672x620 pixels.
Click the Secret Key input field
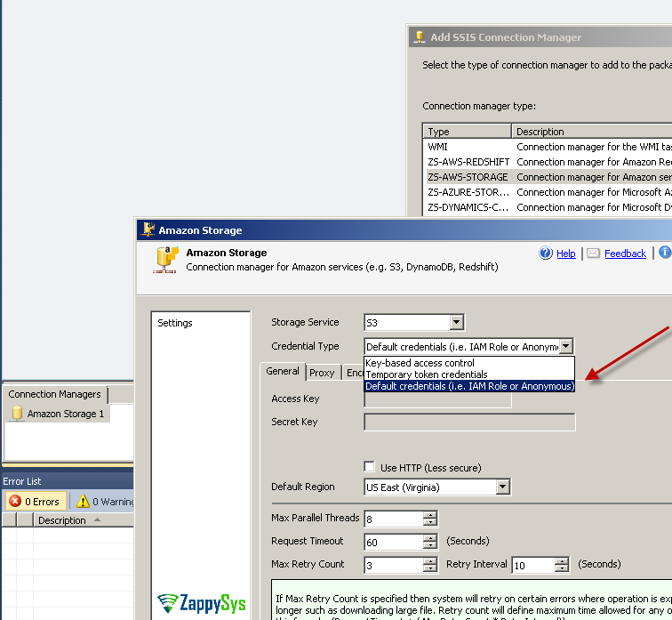click(x=469, y=422)
